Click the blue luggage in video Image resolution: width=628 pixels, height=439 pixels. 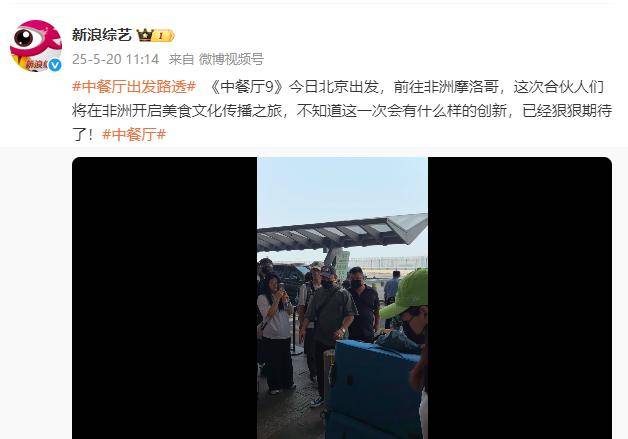click(x=372, y=389)
